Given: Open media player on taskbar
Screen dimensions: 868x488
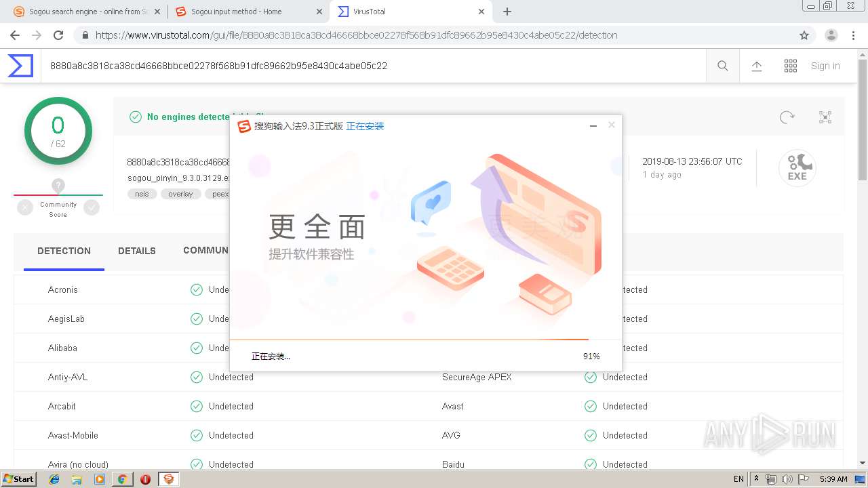Looking at the screenshot, I should pos(100,479).
